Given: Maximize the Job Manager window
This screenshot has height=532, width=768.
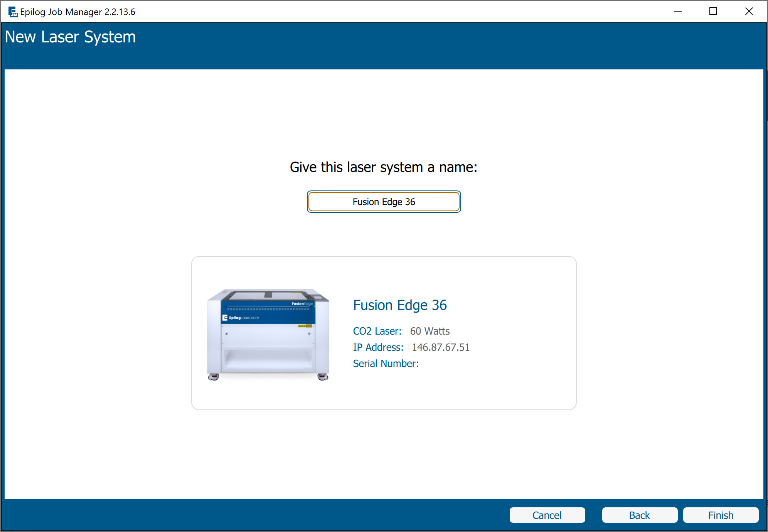Looking at the screenshot, I should [713, 12].
